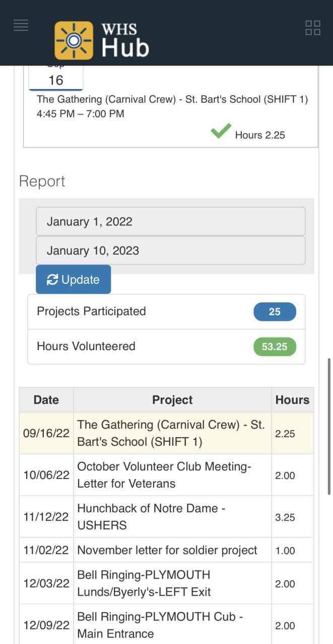Click the Projects Participated 25 badge
Viewport: 333px width, 644px height.
(x=275, y=311)
